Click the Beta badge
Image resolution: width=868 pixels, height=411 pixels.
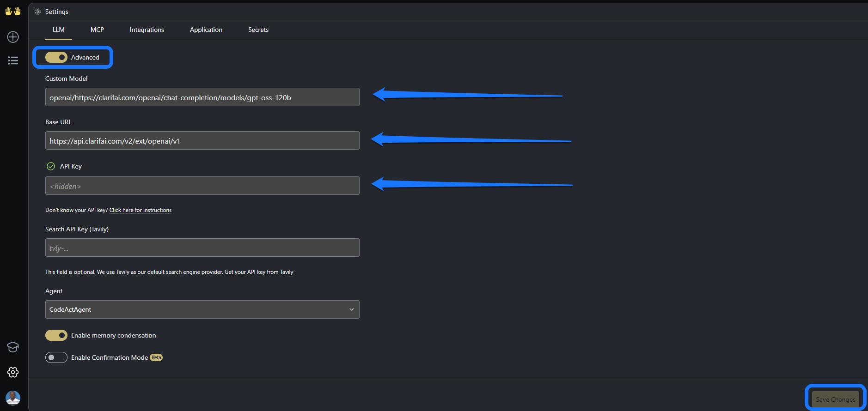157,357
